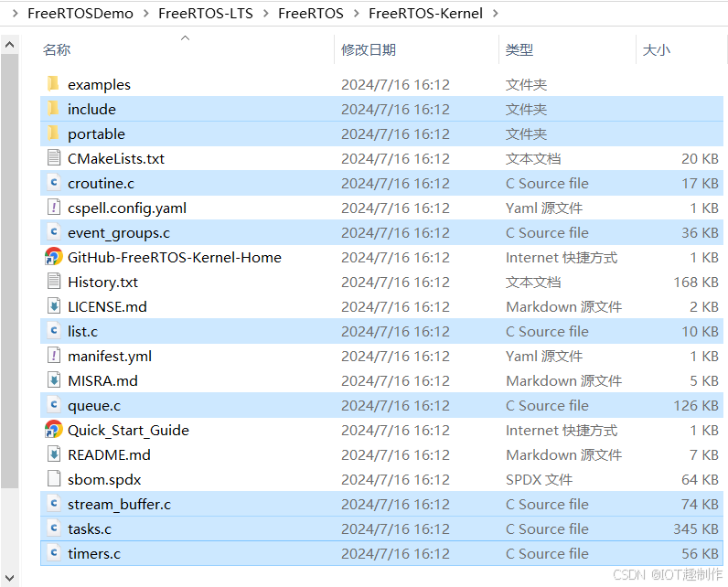Select the portable folder name

pyautogui.click(x=96, y=133)
